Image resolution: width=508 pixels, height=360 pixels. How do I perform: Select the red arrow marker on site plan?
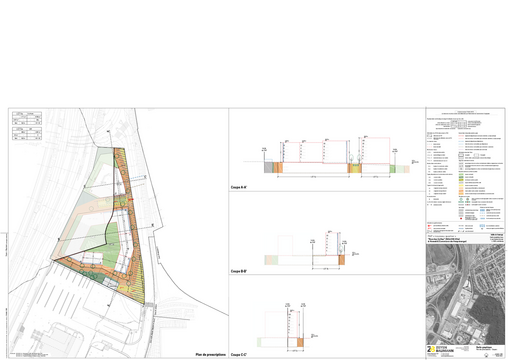point(131,199)
